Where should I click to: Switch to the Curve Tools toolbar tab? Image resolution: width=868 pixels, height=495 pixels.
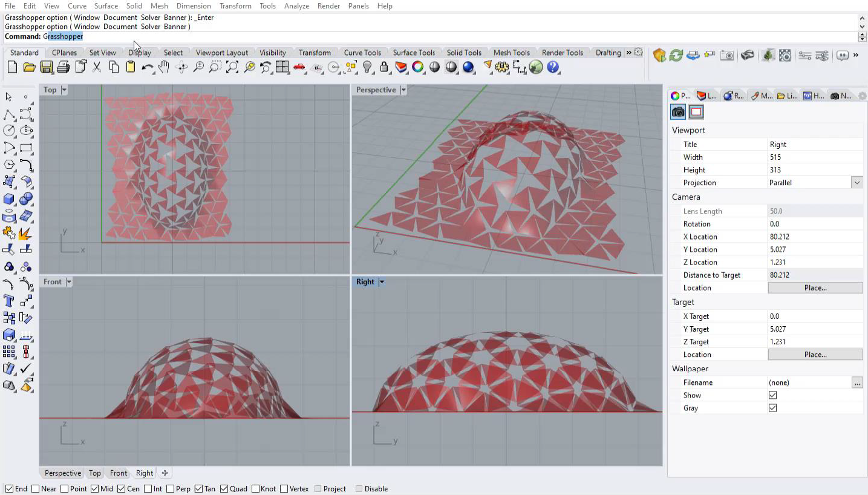(362, 53)
